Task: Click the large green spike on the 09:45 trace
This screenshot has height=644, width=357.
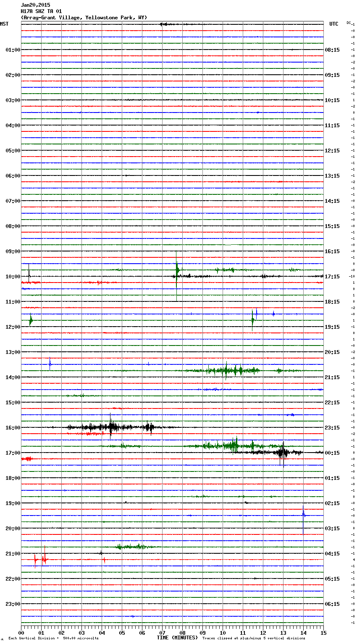Action: pyautogui.click(x=177, y=275)
